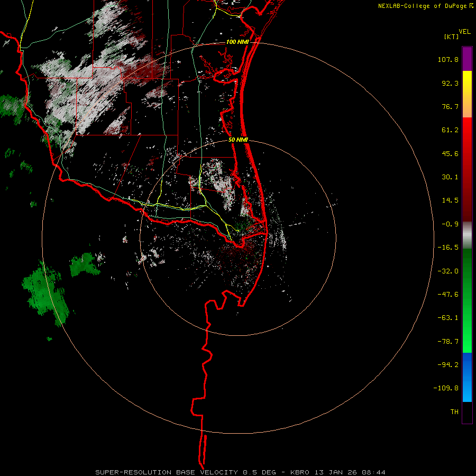476x476 pixels.
Task: Pick the bright red segment of color bar
Action: (x=467, y=127)
